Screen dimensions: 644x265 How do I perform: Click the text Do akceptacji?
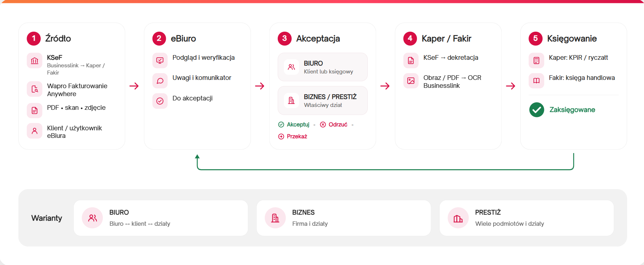click(x=192, y=98)
